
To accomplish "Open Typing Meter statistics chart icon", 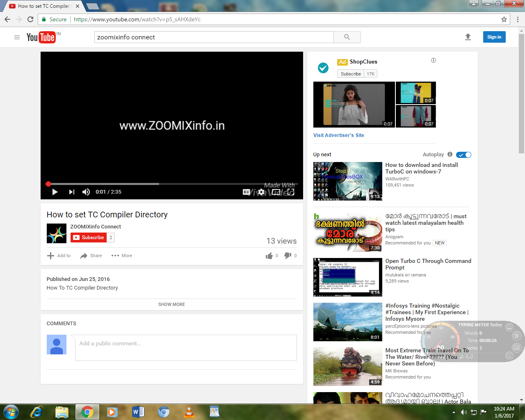I will pyautogui.click(x=516, y=348).
